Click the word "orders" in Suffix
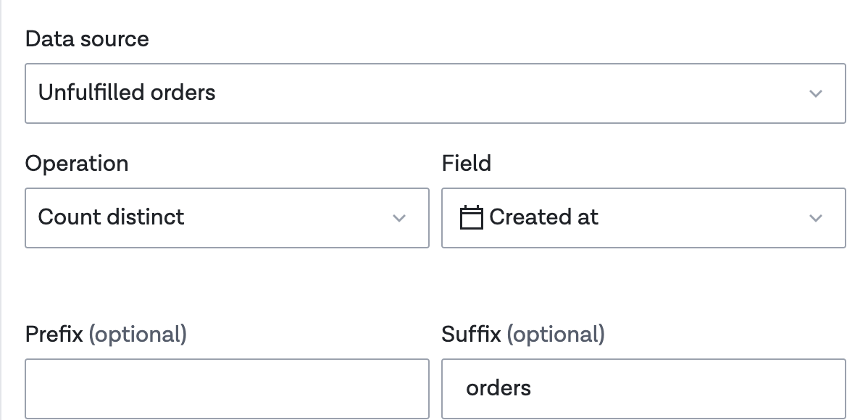 [498, 388]
